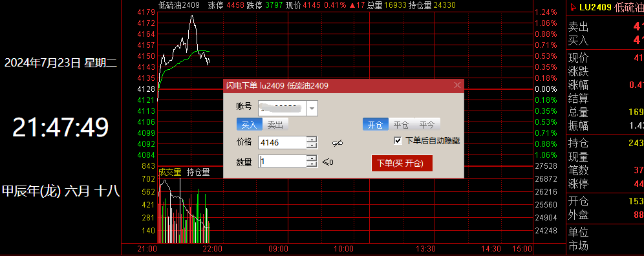Image resolution: width=644 pixels, height=256 pixels.
Task: Select 买入 direction toggle
Action: pyautogui.click(x=249, y=124)
